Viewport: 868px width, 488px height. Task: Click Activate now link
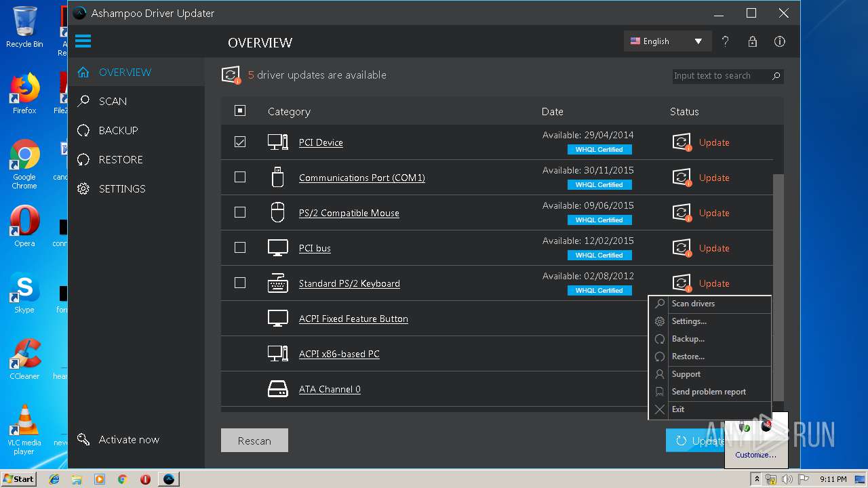(129, 439)
